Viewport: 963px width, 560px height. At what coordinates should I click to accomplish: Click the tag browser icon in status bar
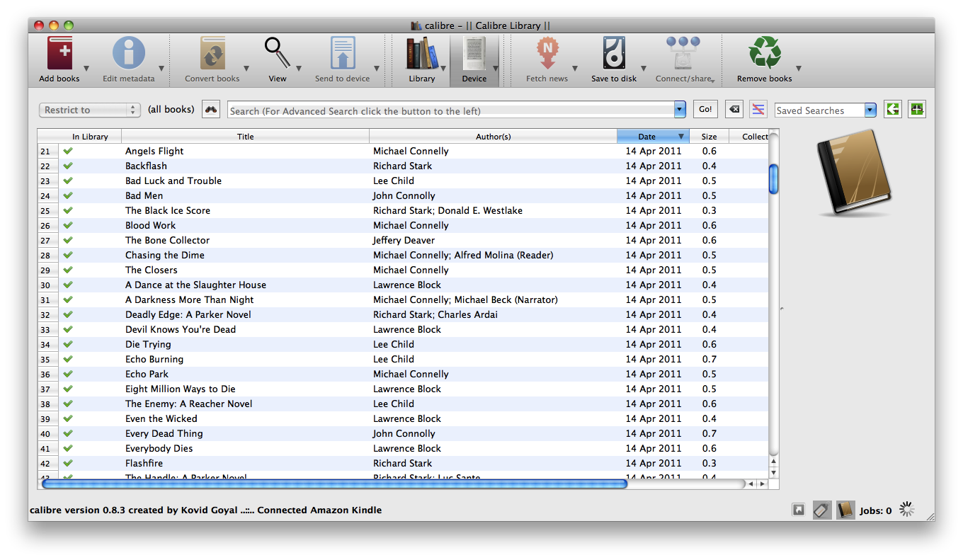click(x=821, y=510)
